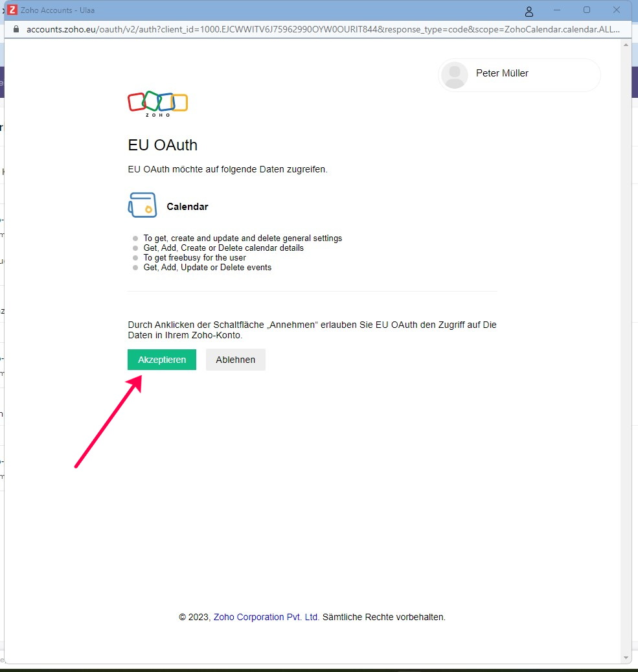The image size is (638, 672).
Task: Open the Peter Müller account pill
Action: 519,75
